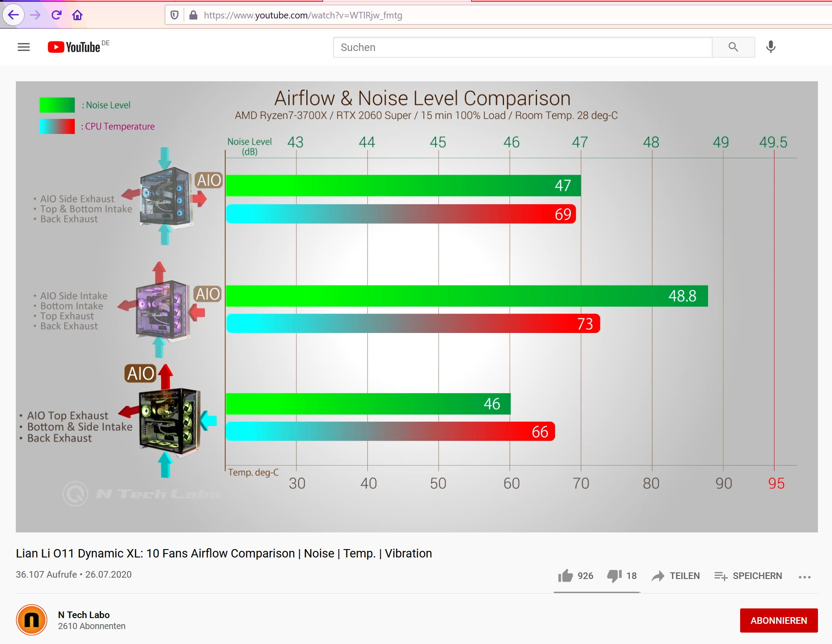Screen dimensions: 832x644
Task: Open the browser home page icon
Action: (x=77, y=15)
